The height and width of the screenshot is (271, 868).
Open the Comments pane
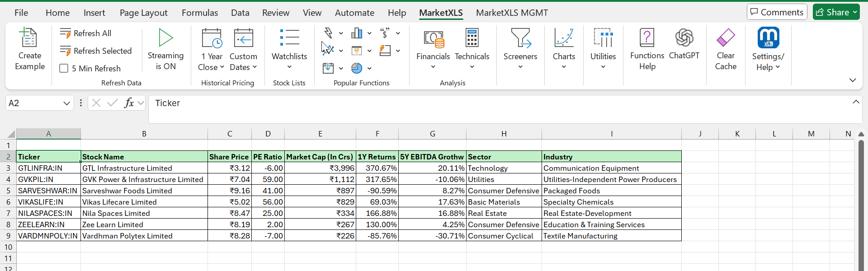(x=777, y=12)
